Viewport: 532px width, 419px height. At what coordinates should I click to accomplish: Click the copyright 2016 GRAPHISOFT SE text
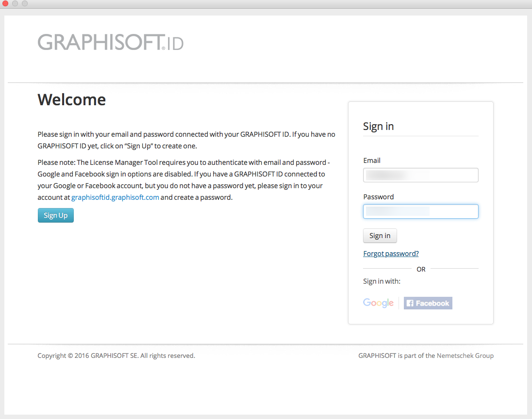click(x=116, y=355)
